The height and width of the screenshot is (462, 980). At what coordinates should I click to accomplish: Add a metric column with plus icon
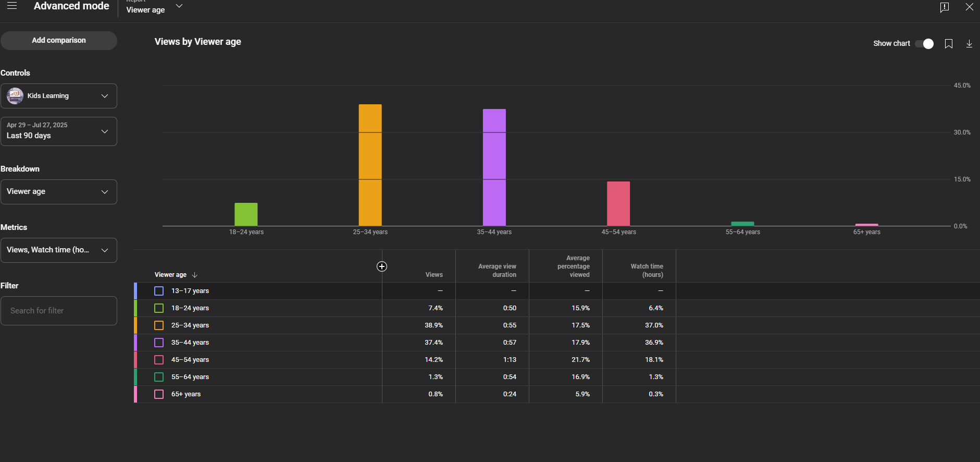(x=382, y=266)
